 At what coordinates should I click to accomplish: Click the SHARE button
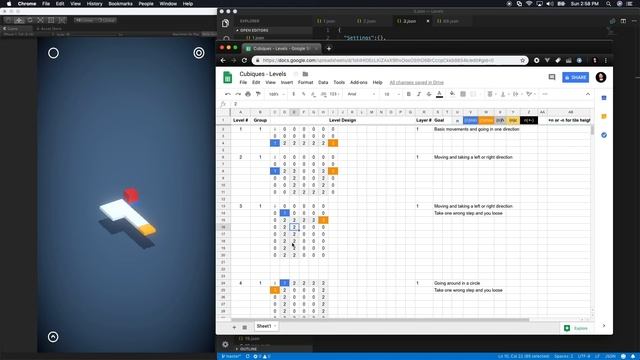click(576, 77)
